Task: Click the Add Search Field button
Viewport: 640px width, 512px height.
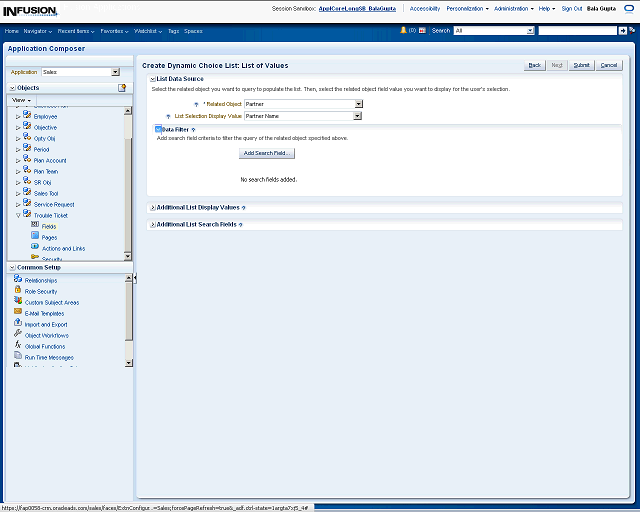Action: 267,153
